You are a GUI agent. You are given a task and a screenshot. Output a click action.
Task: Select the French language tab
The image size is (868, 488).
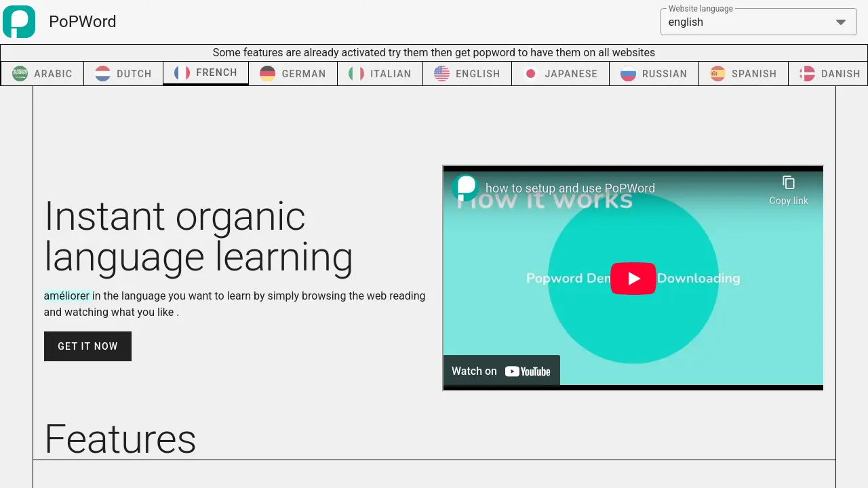(205, 73)
